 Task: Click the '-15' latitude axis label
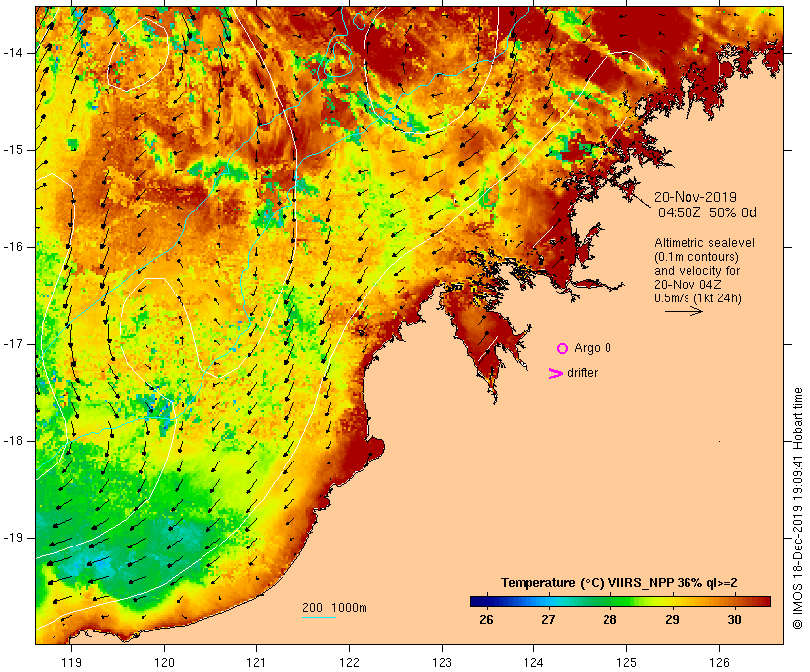12,150
